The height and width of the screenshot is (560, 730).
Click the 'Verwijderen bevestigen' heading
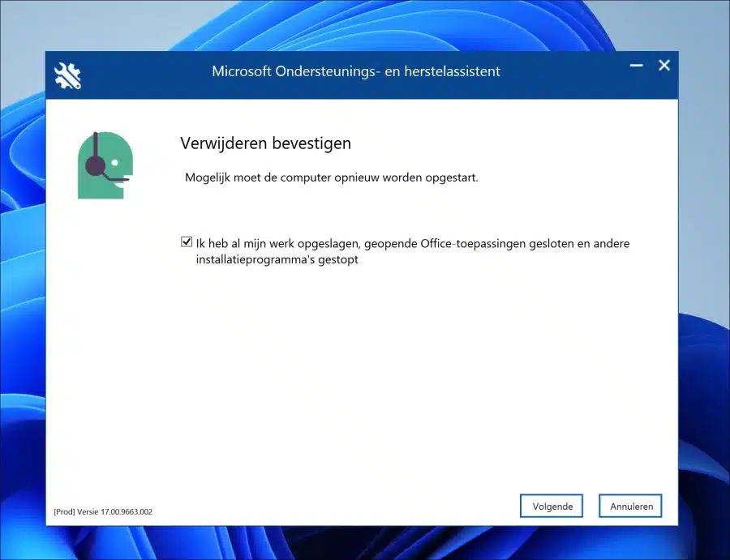click(x=266, y=143)
